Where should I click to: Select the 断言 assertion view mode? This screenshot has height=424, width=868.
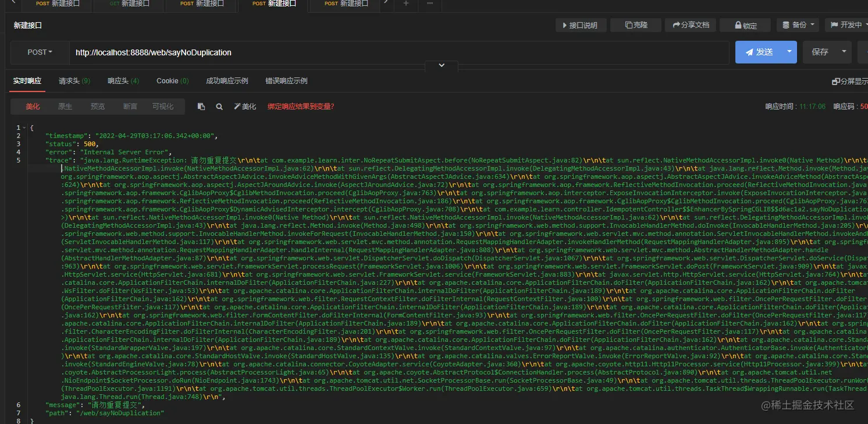(x=130, y=107)
